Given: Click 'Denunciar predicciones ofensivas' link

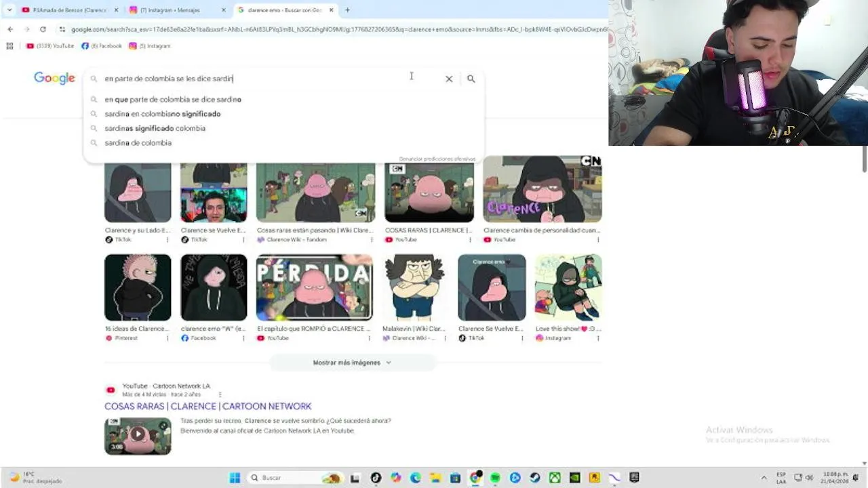Looking at the screenshot, I should tap(437, 159).
